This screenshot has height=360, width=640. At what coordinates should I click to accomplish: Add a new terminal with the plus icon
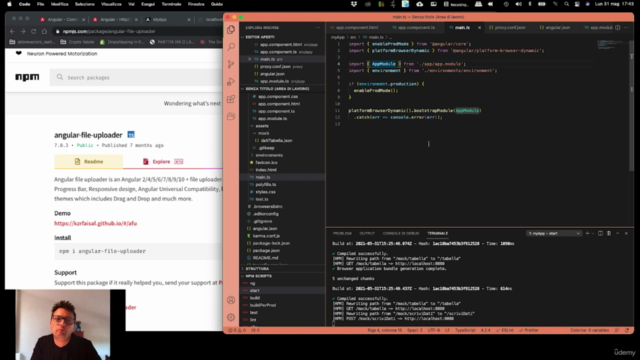(x=587, y=233)
